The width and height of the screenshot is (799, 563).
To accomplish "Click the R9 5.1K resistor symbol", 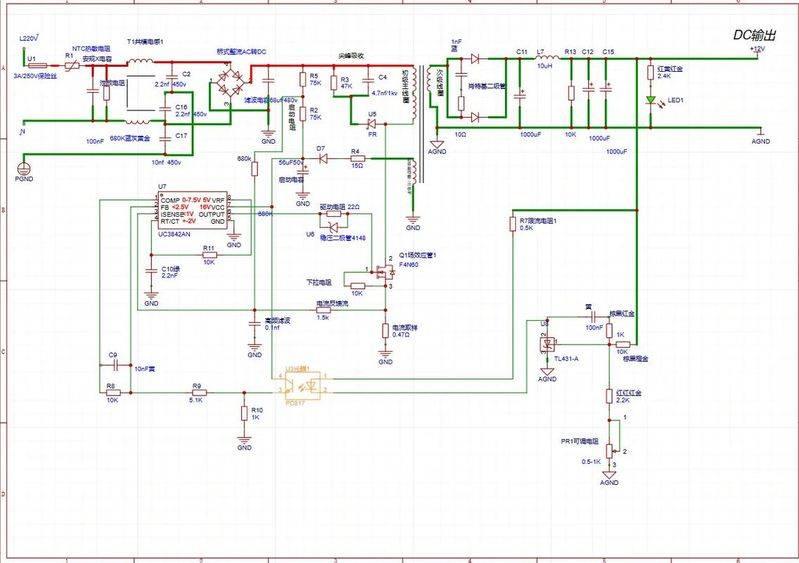I will point(199,392).
